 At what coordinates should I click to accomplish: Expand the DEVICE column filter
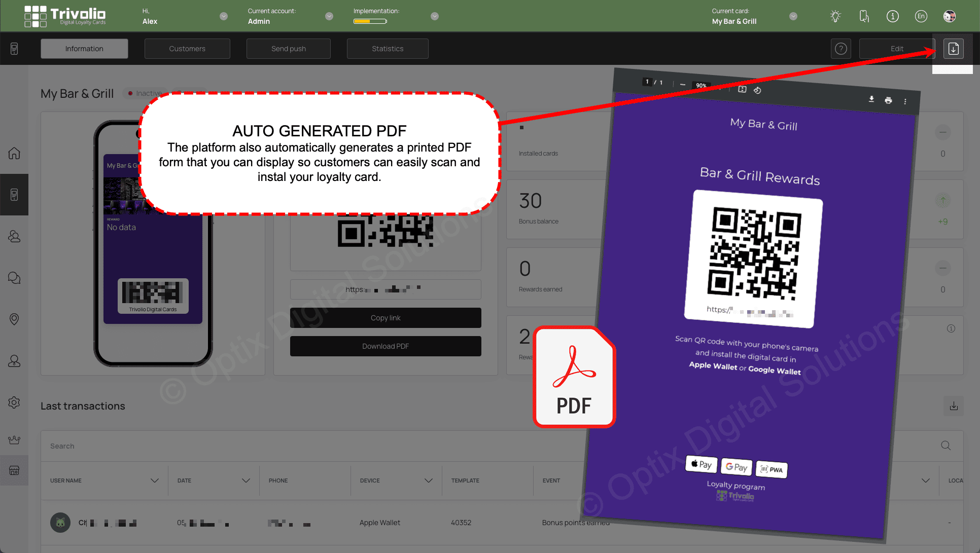tap(429, 481)
